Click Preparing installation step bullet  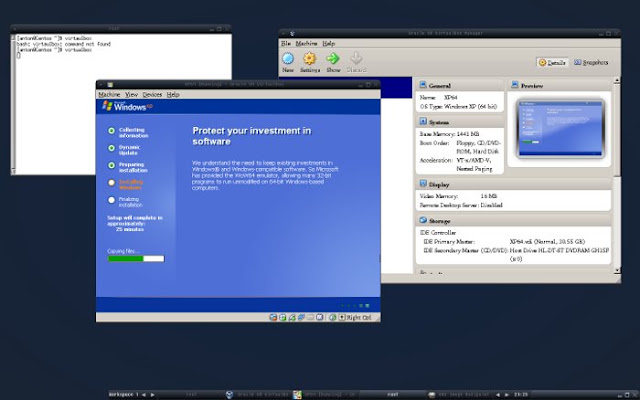point(111,165)
